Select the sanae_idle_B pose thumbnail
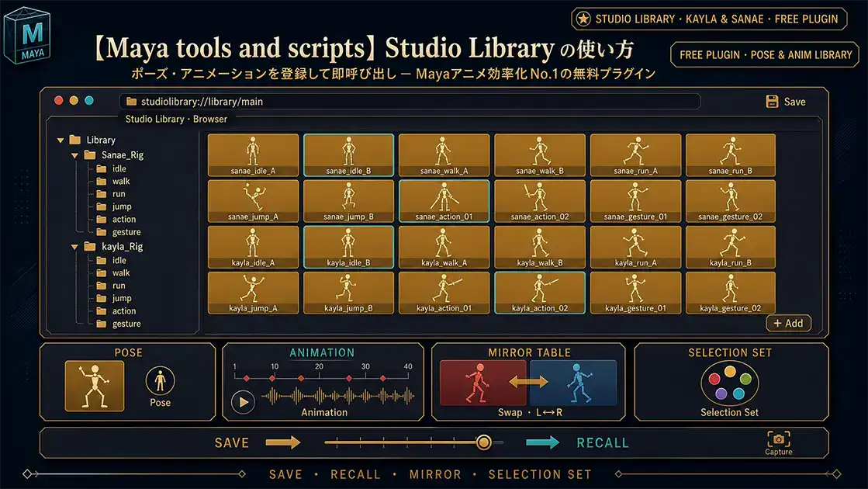 [x=349, y=155]
